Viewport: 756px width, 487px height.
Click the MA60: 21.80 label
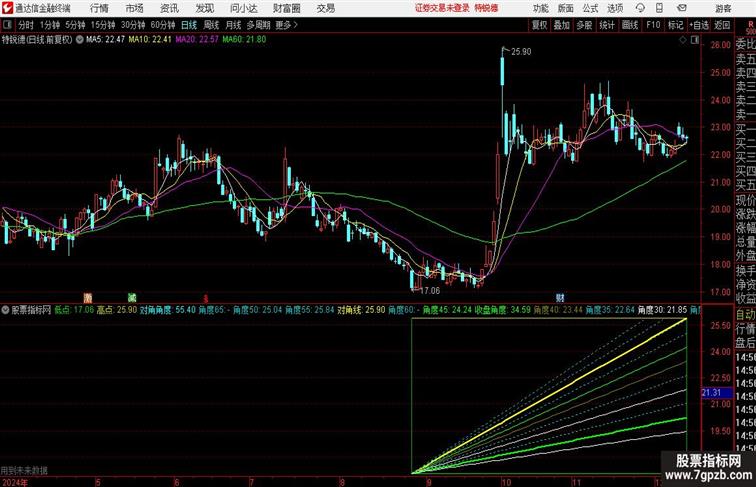pyautogui.click(x=244, y=40)
